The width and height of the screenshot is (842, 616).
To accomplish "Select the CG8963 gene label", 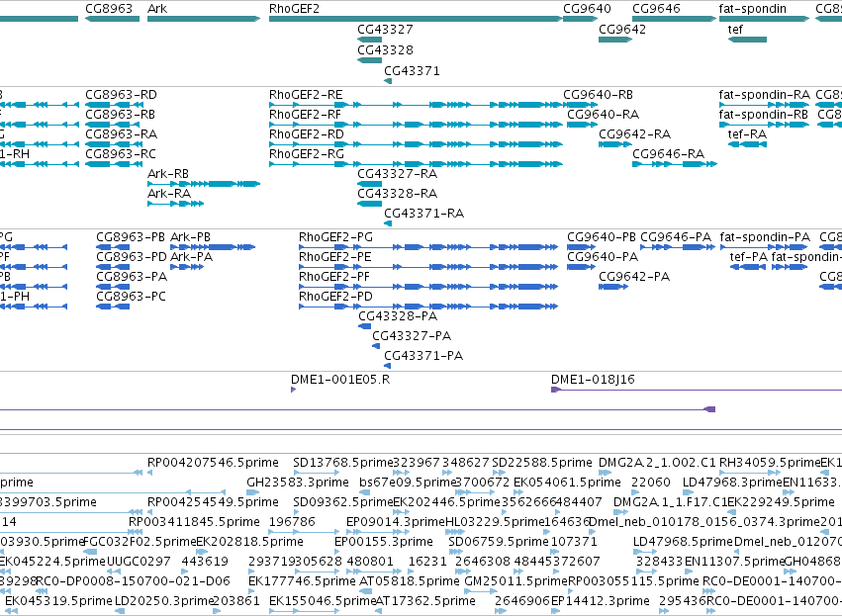I will [109, 9].
